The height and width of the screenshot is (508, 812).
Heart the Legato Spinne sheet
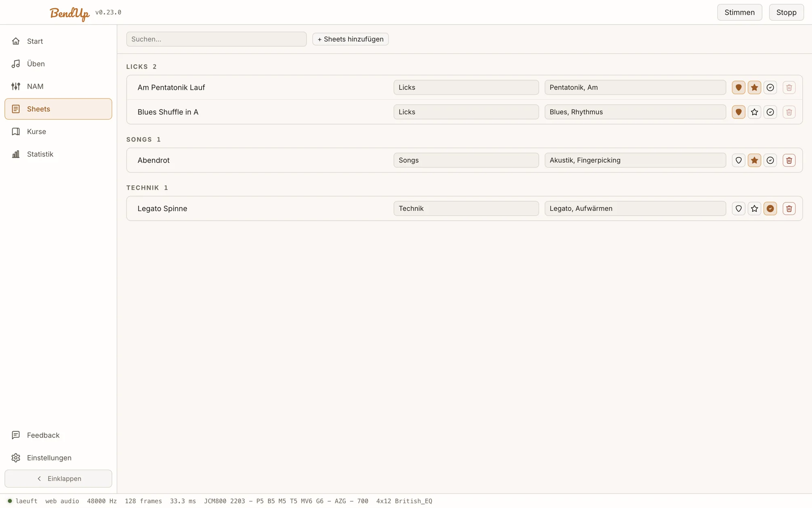click(x=739, y=208)
